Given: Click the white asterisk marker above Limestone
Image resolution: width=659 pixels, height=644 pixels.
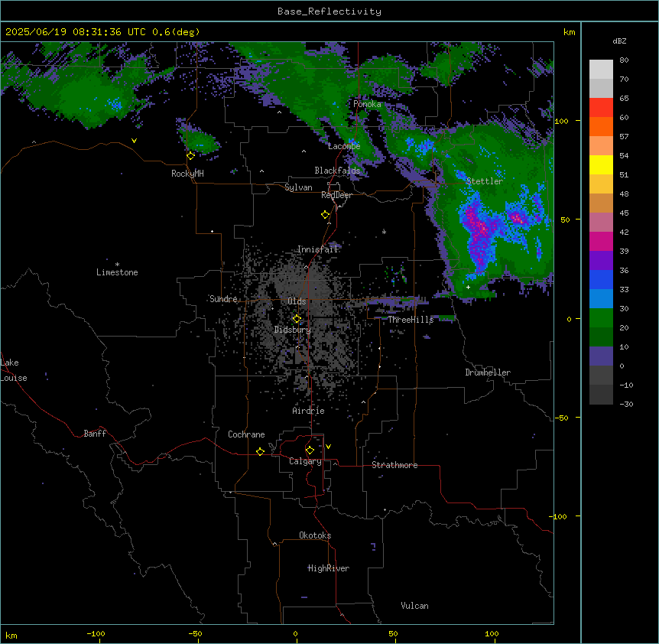Looking at the screenshot, I should click(117, 265).
